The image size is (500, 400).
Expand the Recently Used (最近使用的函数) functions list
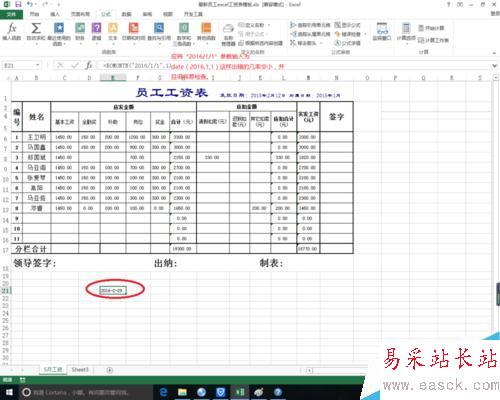pyautogui.click(x=59, y=33)
